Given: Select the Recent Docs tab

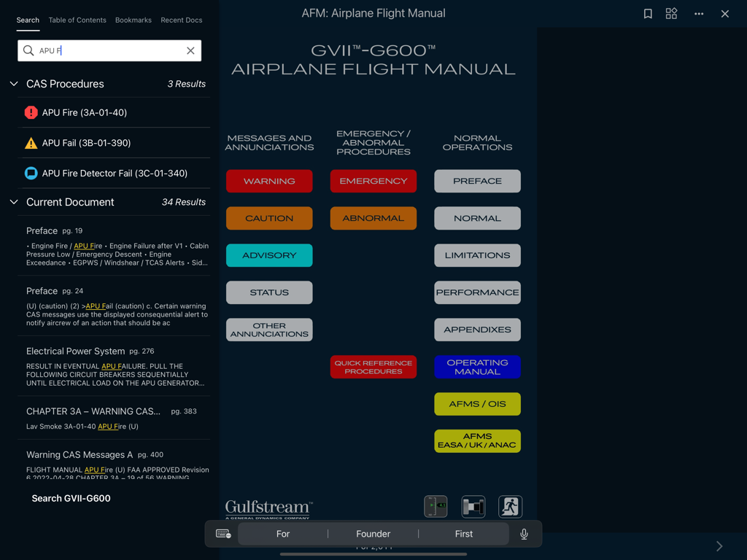Looking at the screenshot, I should click(181, 20).
